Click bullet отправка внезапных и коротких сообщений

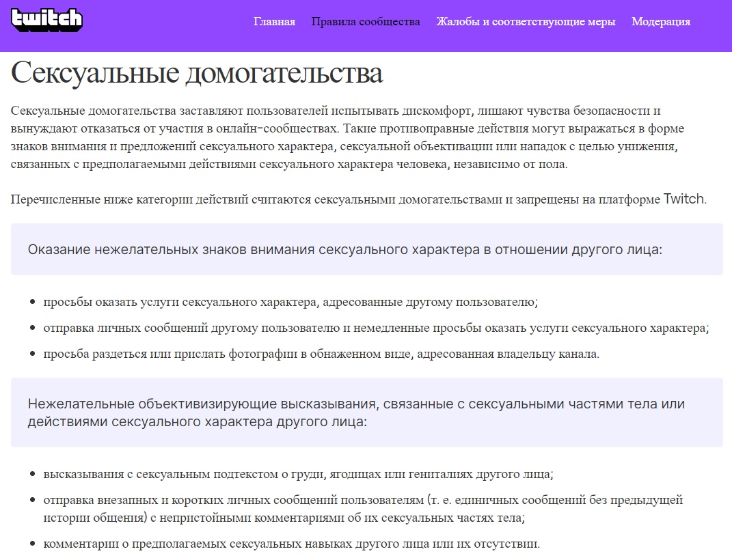click(x=363, y=509)
